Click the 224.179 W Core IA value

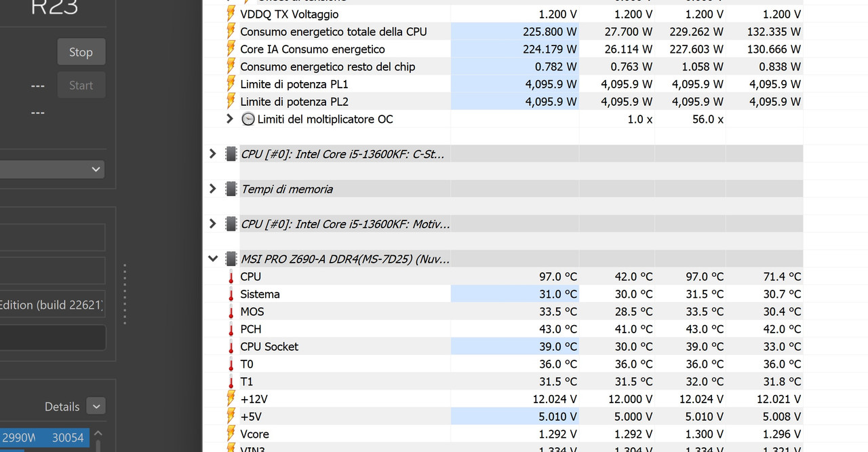[550, 49]
